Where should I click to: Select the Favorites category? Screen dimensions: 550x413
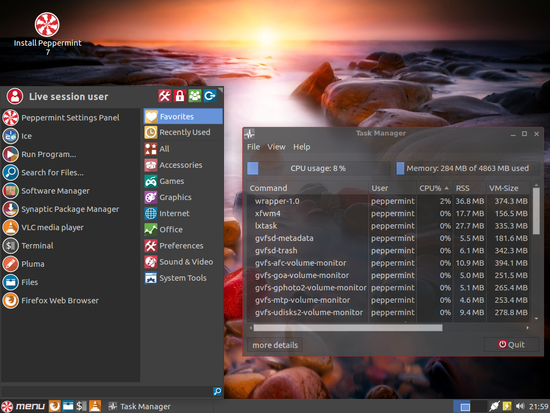point(183,116)
